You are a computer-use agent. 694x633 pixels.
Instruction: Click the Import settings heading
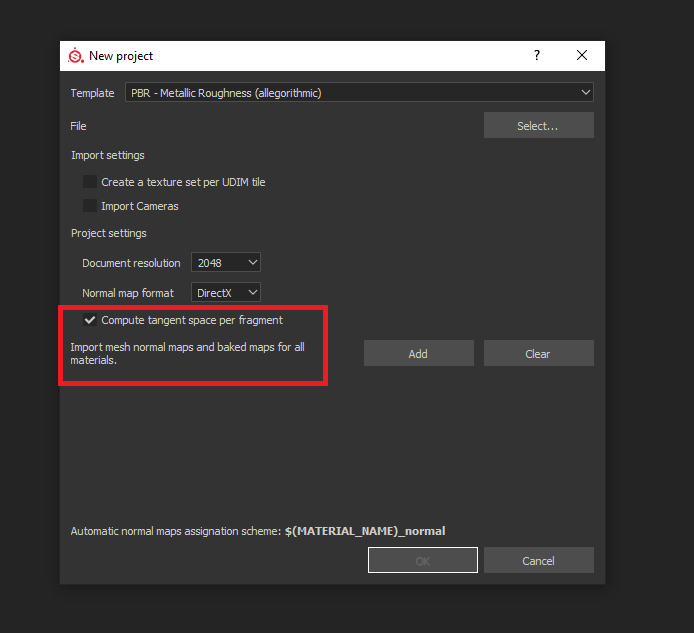coord(108,155)
